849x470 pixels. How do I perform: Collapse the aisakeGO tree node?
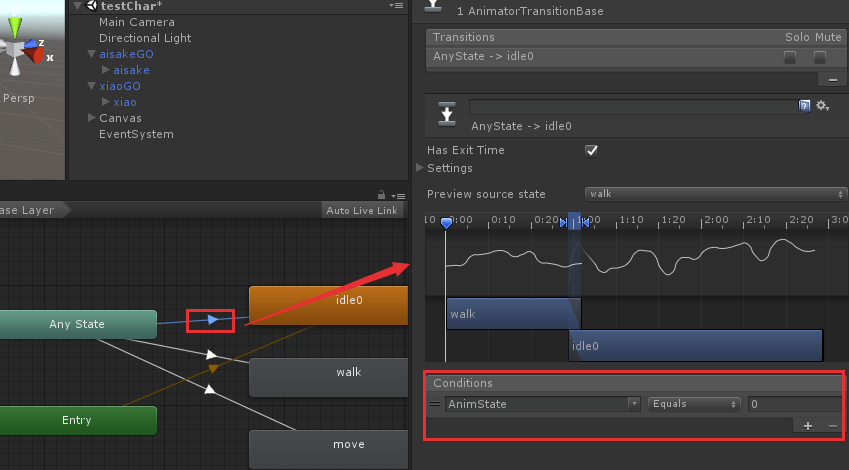click(x=92, y=54)
